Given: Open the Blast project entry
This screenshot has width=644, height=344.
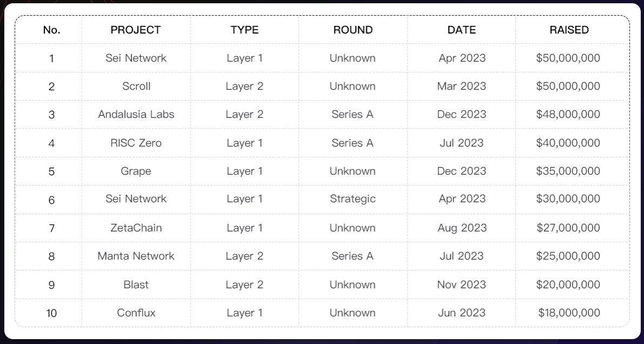Looking at the screenshot, I should click(x=136, y=285).
